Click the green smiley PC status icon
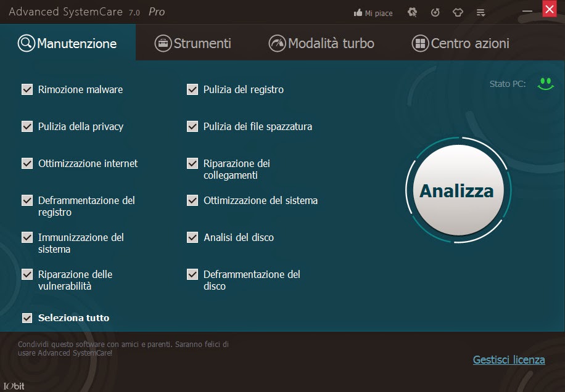Screen dimensions: 565x392 click(545, 82)
